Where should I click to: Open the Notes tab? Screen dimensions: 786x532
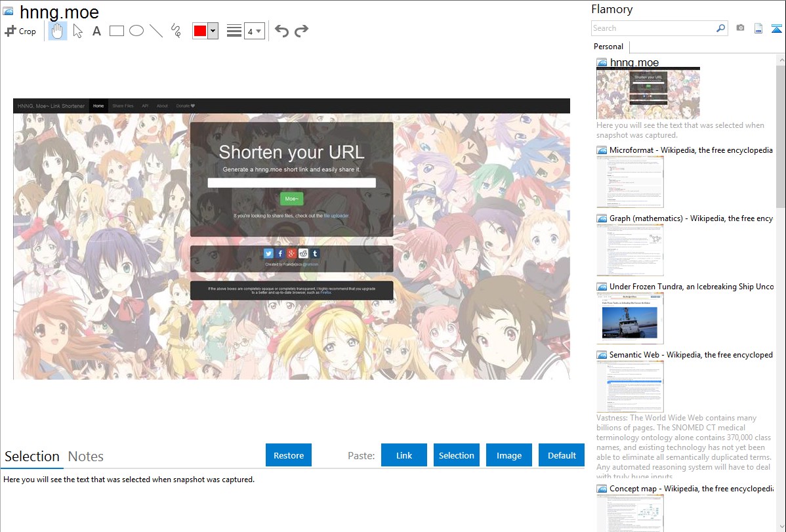point(86,457)
